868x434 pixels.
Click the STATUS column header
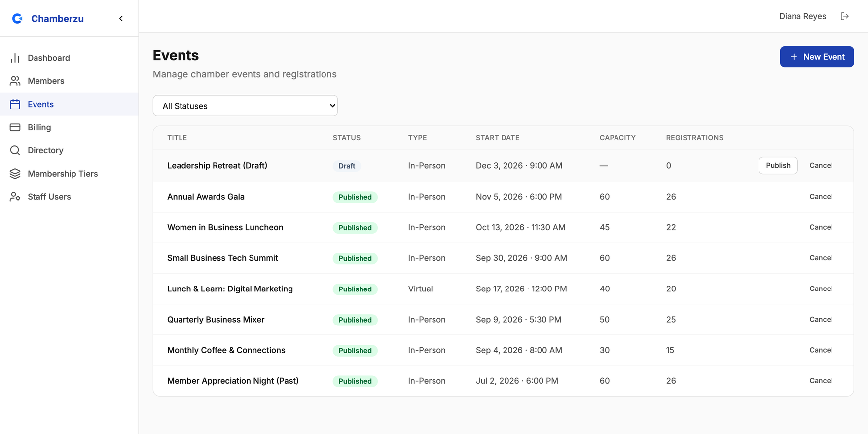[x=347, y=138]
